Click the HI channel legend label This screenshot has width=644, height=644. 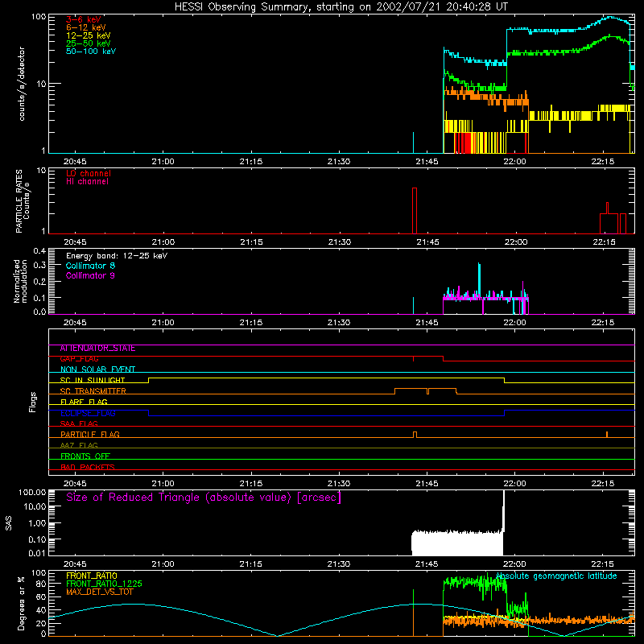pyautogui.click(x=87, y=182)
